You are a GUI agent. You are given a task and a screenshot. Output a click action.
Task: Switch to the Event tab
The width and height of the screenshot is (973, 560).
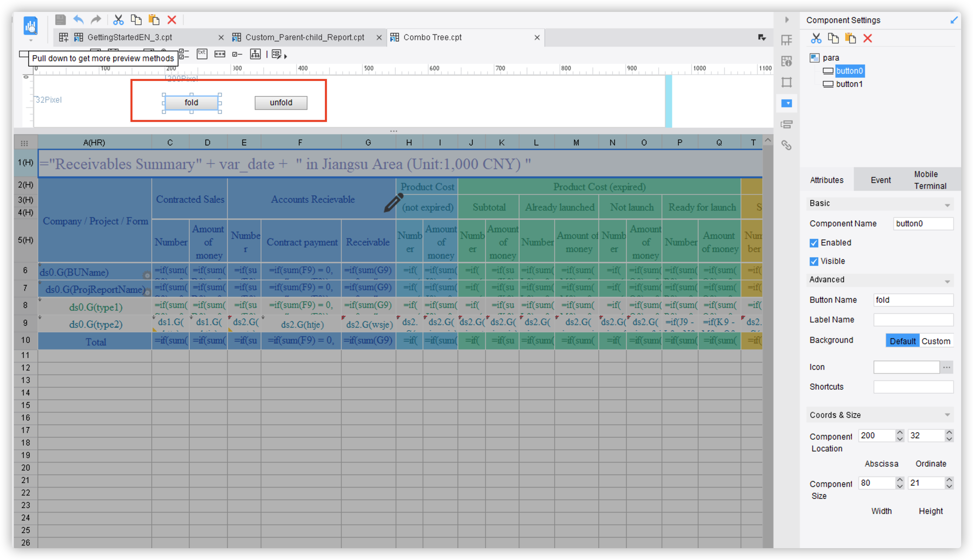click(x=881, y=180)
